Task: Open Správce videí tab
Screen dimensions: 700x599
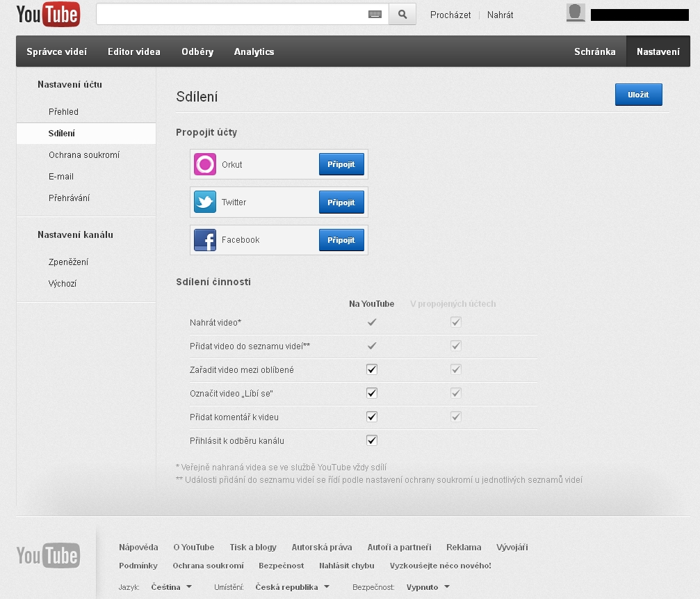Action: click(57, 51)
